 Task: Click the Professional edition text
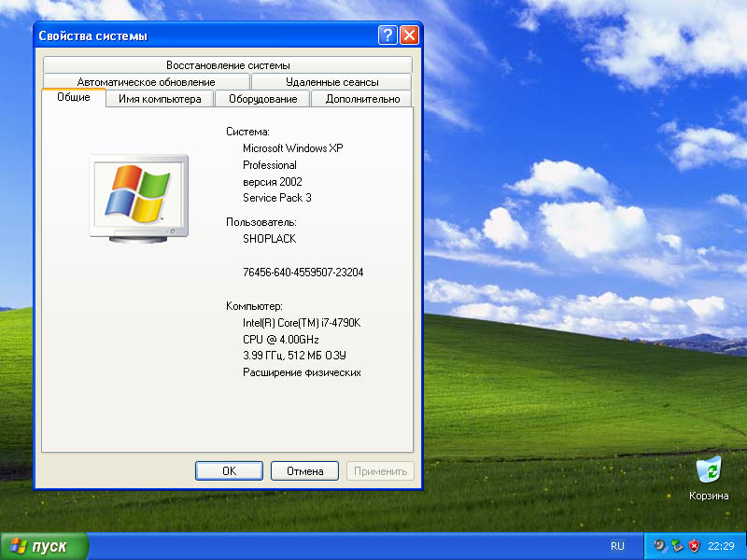tap(270, 165)
